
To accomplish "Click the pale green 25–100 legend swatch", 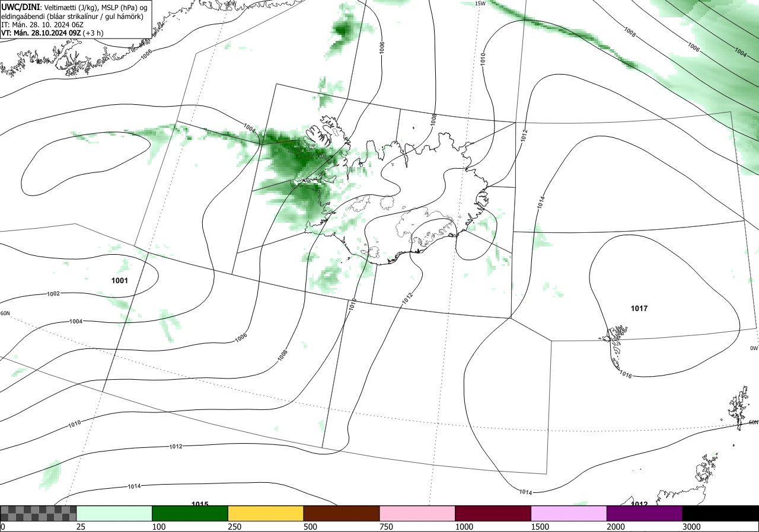I will (x=114, y=513).
